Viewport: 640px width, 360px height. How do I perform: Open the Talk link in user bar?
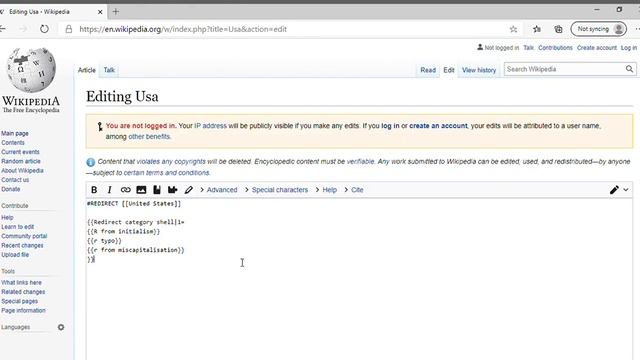529,48
